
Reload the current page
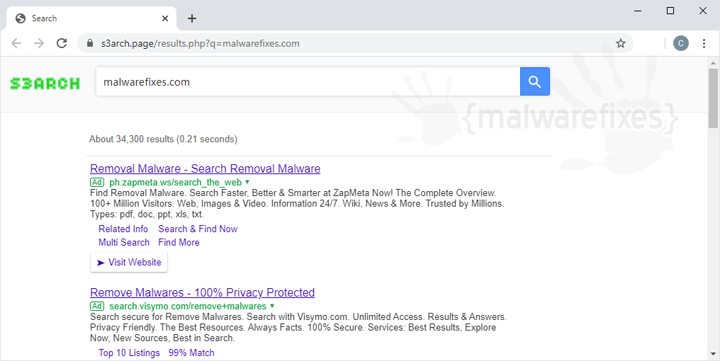click(62, 43)
